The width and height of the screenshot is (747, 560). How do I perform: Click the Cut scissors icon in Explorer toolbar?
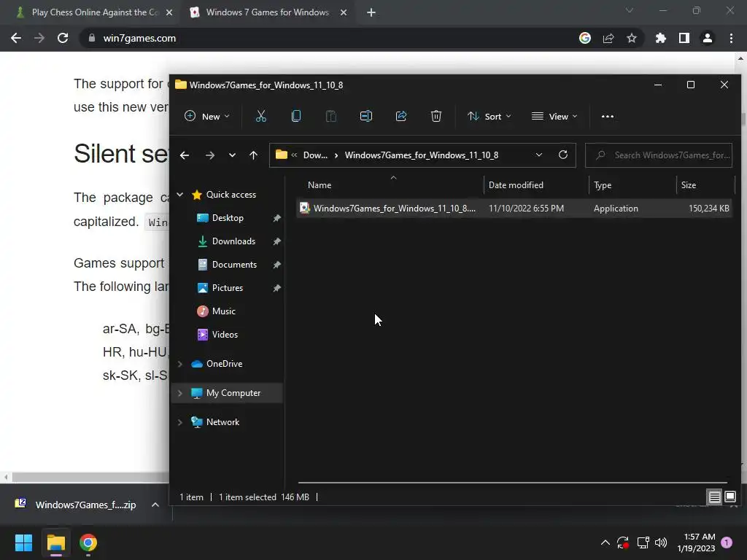[x=261, y=116]
